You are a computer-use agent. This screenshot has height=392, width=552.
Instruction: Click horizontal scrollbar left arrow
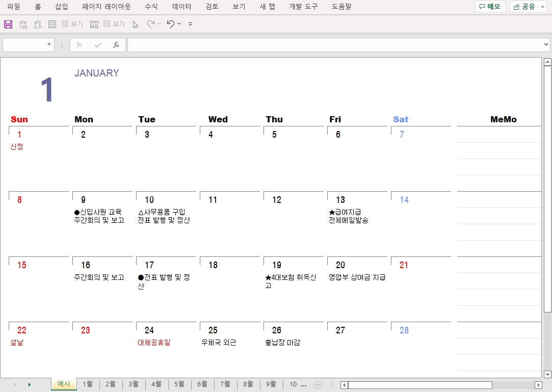pos(344,385)
